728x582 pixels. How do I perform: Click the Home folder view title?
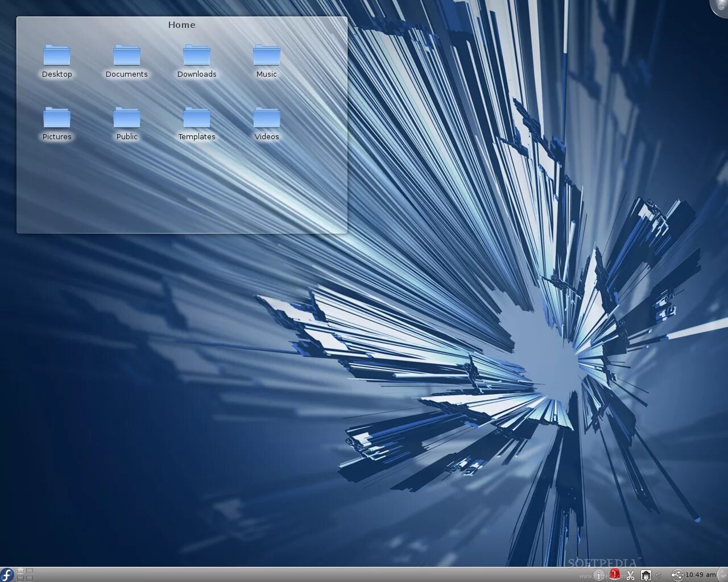point(181,24)
